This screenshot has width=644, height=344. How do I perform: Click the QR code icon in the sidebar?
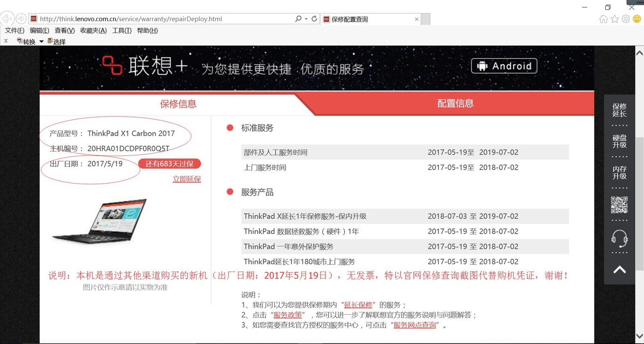click(619, 205)
